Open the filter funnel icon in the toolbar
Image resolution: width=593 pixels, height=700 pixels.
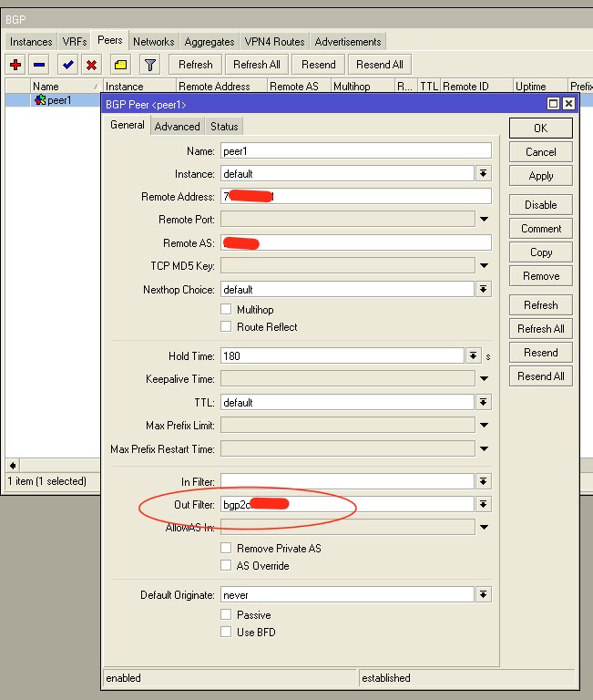150,65
